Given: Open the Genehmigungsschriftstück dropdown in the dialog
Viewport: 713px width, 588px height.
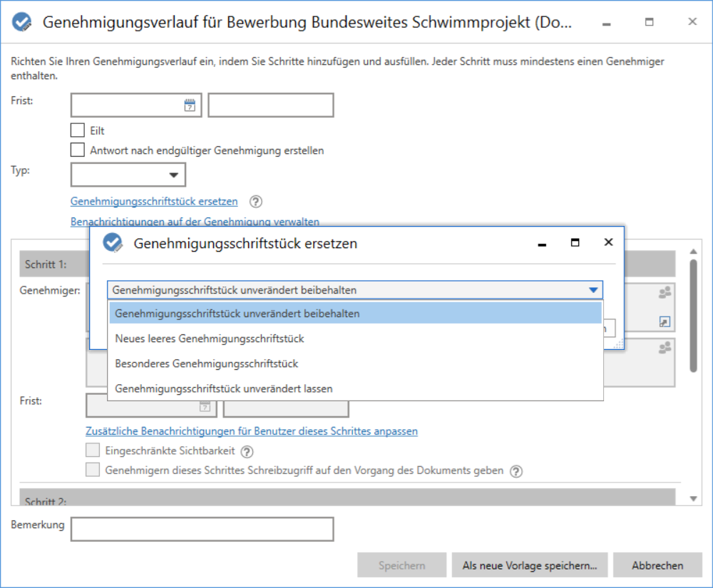Looking at the screenshot, I should coord(593,290).
